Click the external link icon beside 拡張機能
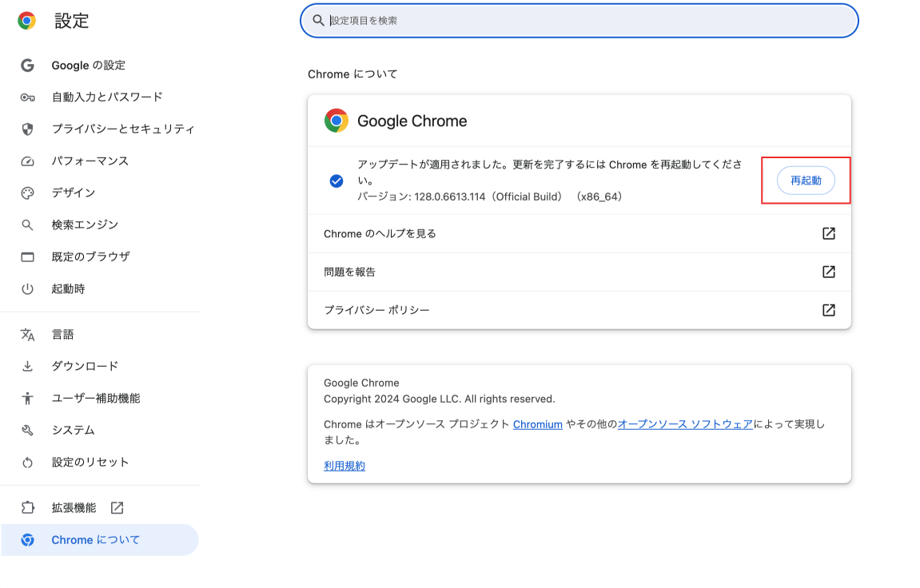 (117, 507)
